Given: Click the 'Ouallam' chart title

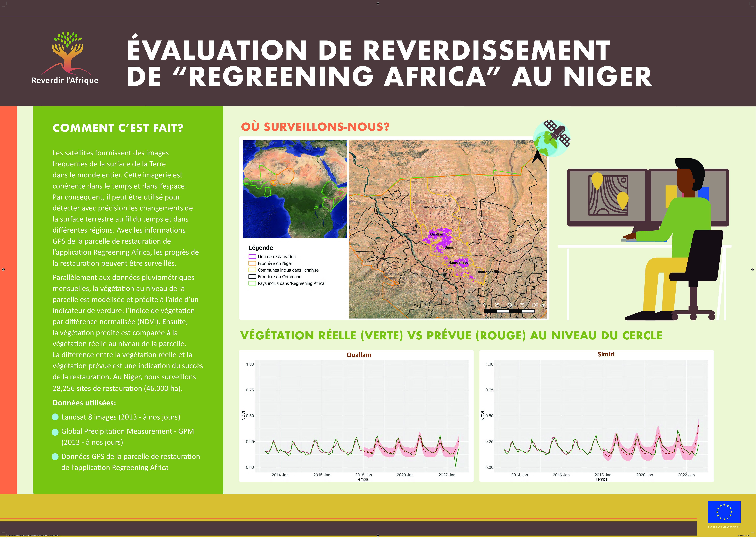Looking at the screenshot, I should pos(359,355).
